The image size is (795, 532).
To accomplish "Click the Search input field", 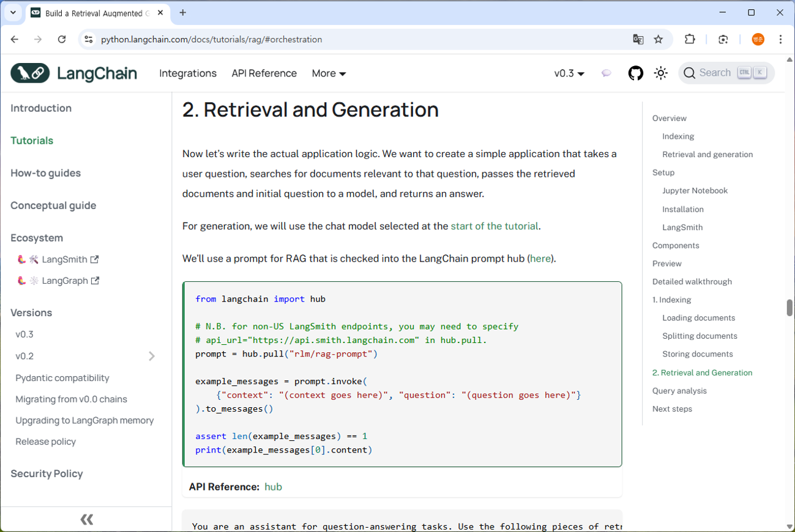I will point(726,73).
